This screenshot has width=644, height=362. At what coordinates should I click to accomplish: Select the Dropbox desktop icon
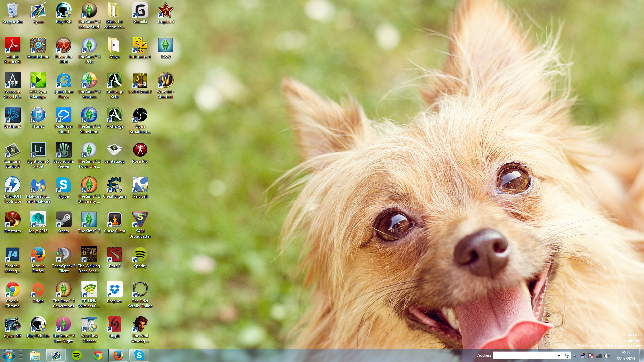[x=115, y=293]
